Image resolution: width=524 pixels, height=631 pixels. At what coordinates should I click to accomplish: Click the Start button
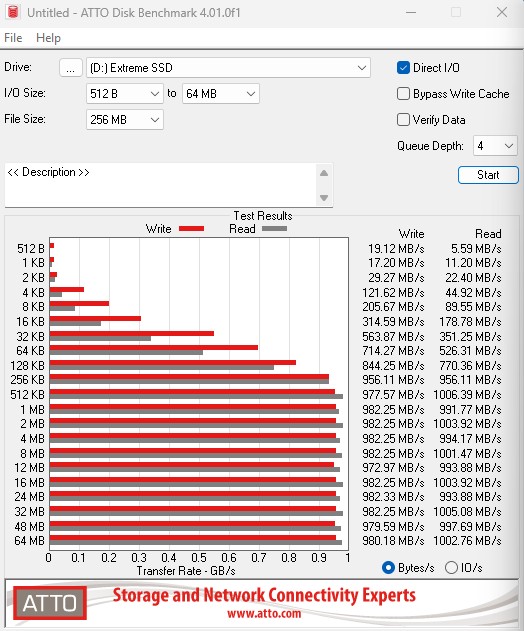point(488,175)
